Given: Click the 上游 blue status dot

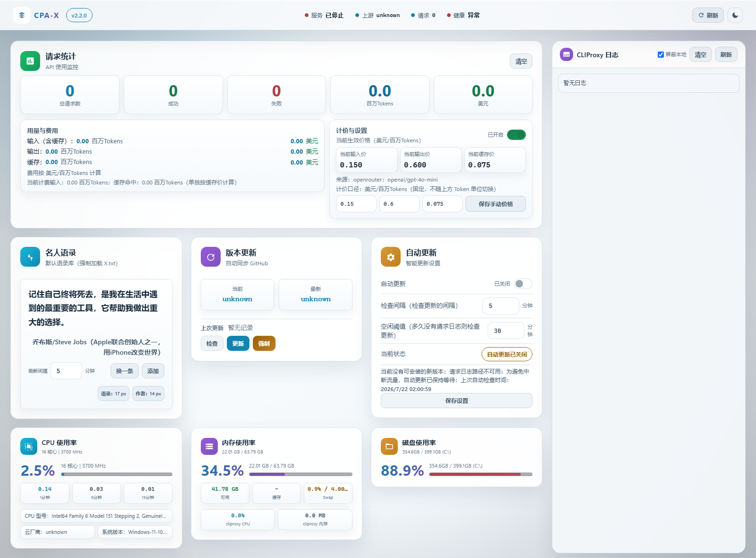Looking at the screenshot, I should pyautogui.click(x=357, y=15).
